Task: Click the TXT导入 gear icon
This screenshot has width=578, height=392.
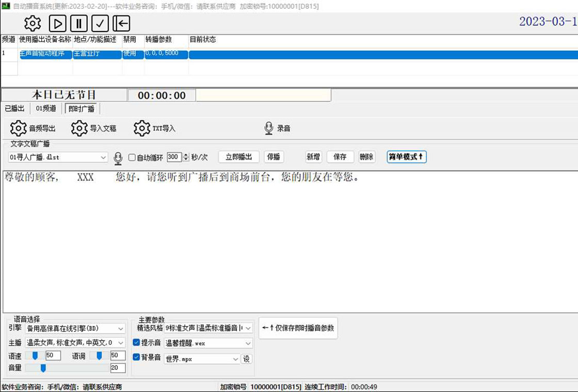Action: click(x=142, y=128)
